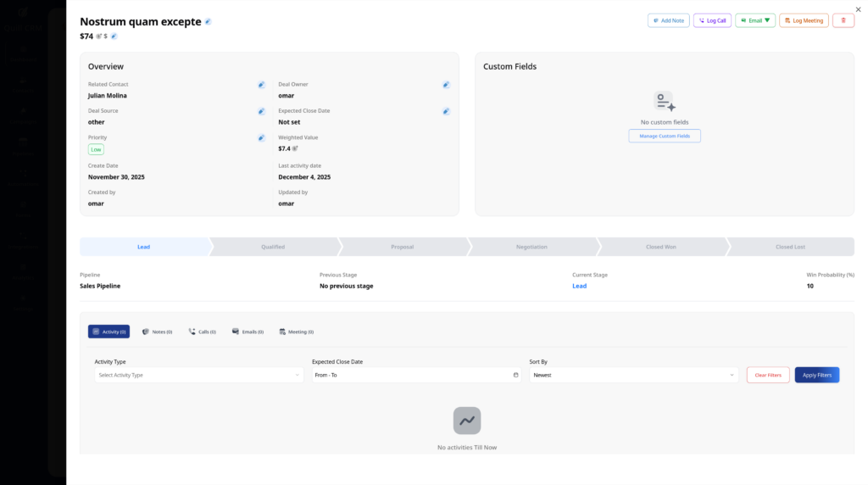Screen dimensions: 868x485
Task: Open the Sort By Newest dropdown
Action: [633, 375]
